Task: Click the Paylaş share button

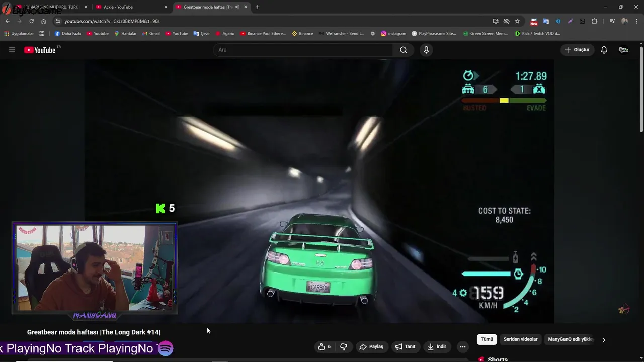Action: [x=371, y=346]
